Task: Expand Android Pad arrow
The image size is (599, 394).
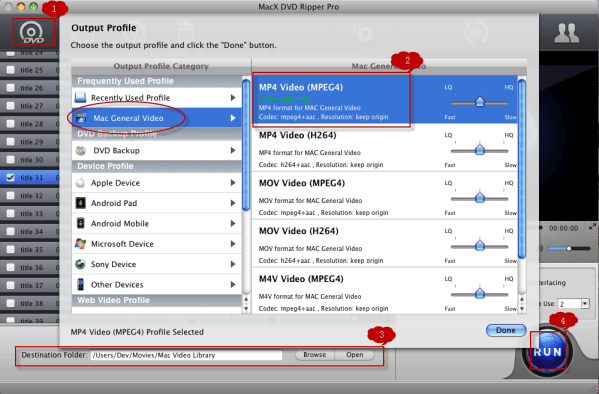Action: (233, 203)
